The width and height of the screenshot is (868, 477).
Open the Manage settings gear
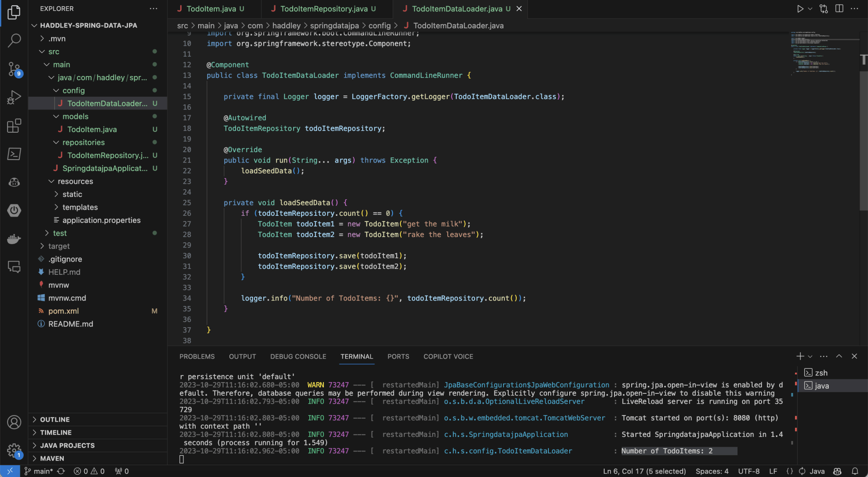coord(14,450)
